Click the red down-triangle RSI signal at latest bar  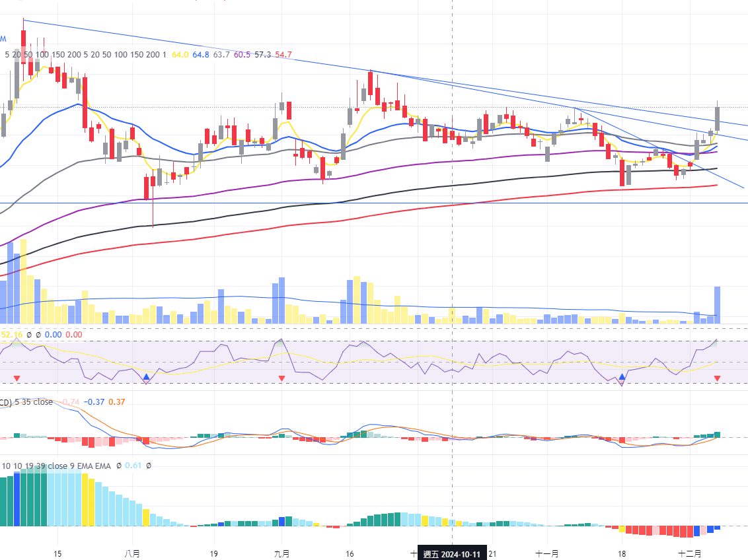pyautogui.click(x=717, y=378)
